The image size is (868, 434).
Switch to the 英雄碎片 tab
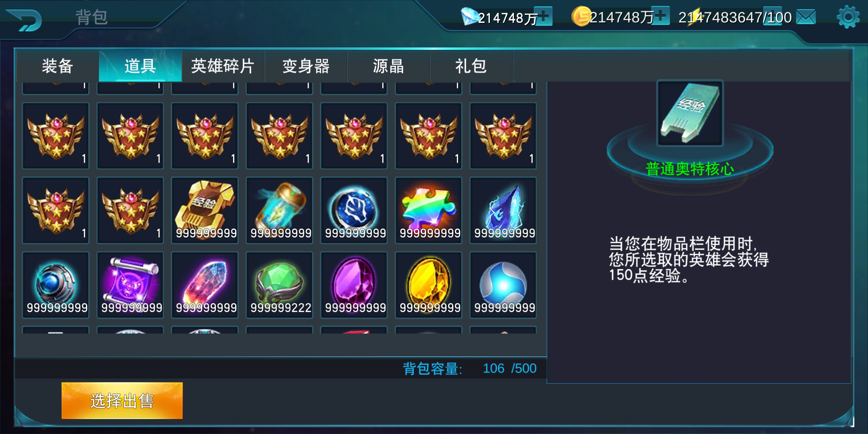tap(223, 66)
